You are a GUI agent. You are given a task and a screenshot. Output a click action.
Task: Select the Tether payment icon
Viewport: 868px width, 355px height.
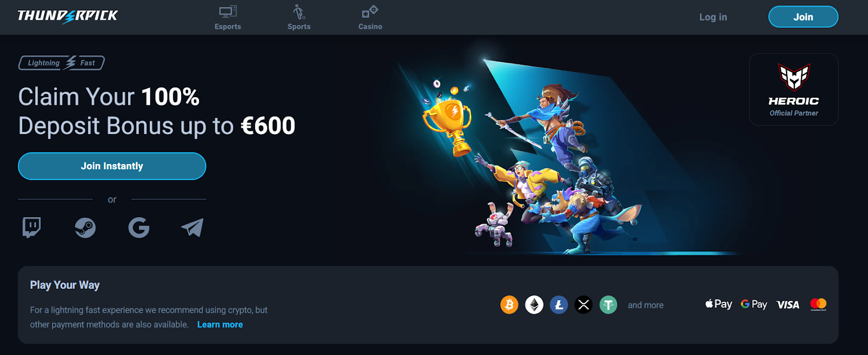(x=609, y=305)
